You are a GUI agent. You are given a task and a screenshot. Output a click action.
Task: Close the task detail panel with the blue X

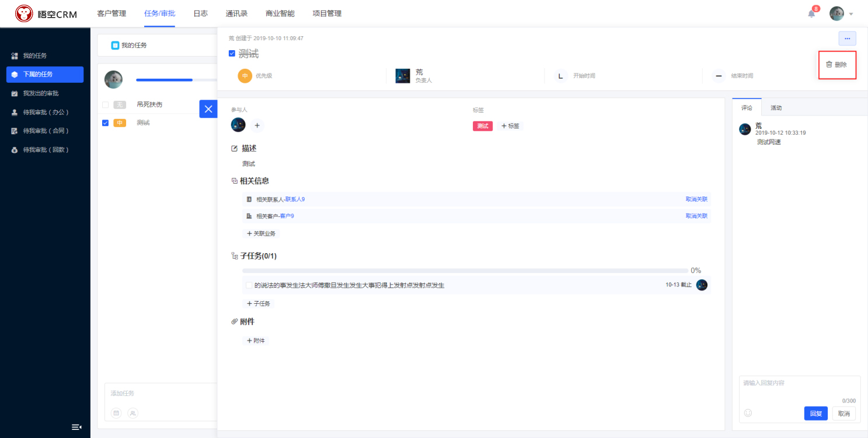pos(208,109)
